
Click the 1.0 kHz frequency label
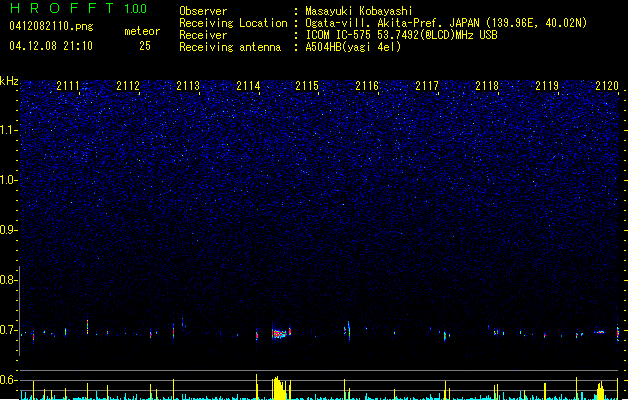tap(8, 180)
